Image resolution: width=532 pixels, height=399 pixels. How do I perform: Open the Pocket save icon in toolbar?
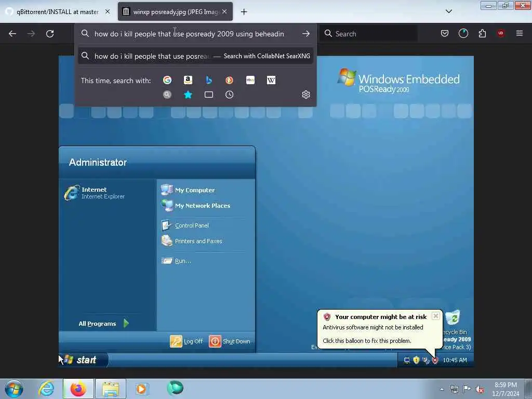(445, 34)
